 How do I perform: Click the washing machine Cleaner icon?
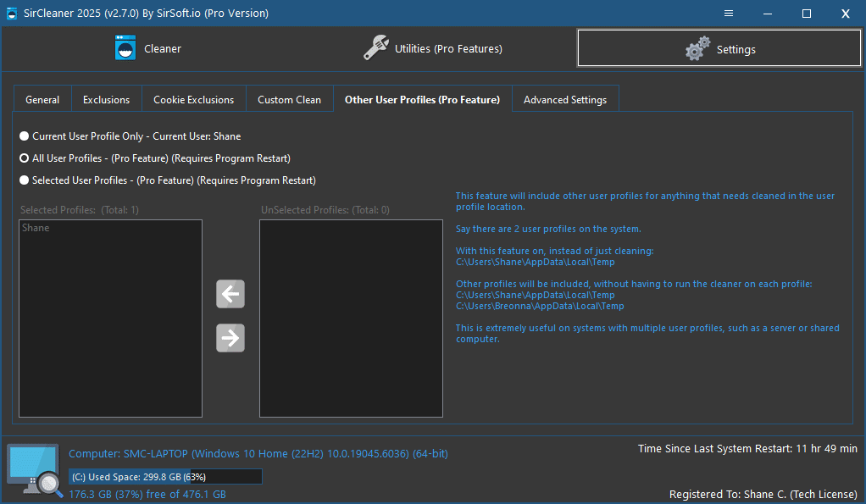[125, 48]
